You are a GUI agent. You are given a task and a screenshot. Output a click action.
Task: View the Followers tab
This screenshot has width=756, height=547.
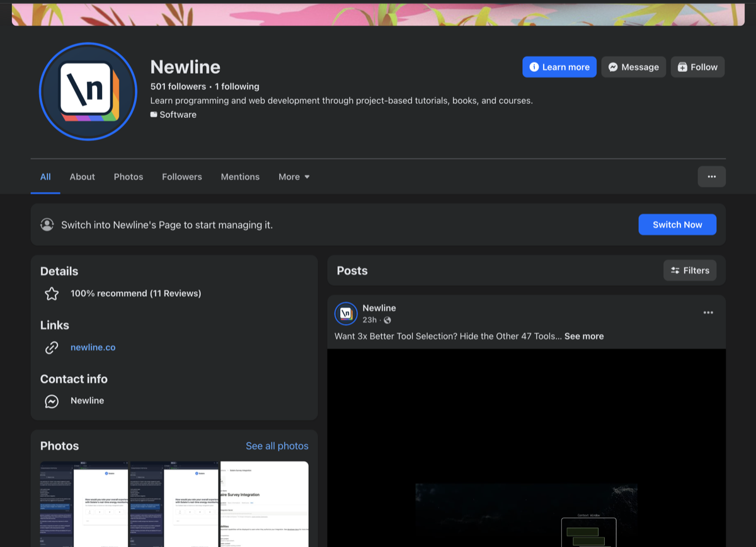[182, 176]
